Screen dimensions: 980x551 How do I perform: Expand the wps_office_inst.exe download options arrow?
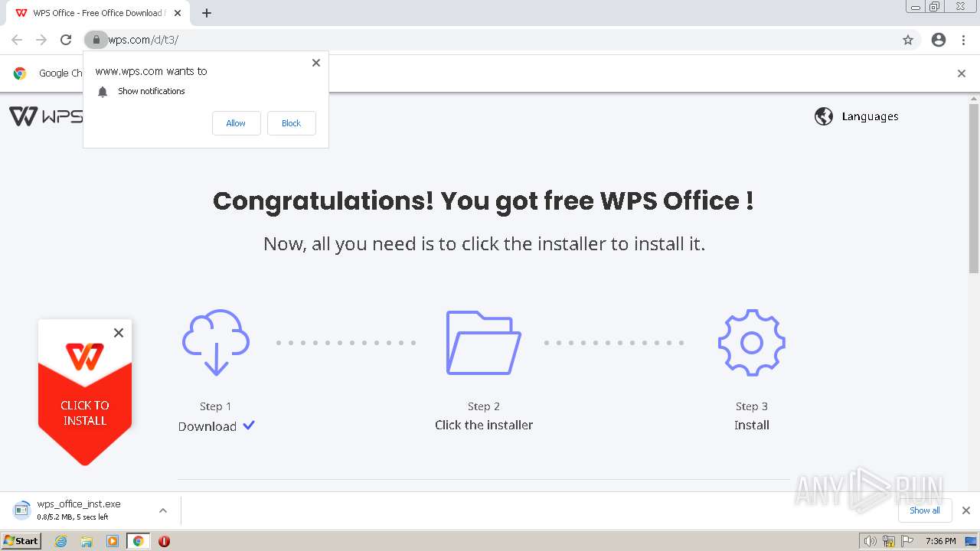tap(163, 510)
